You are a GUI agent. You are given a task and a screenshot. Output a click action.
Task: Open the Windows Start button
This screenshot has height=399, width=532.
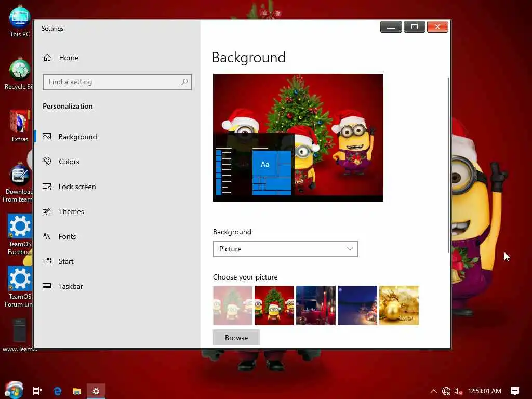[14, 390]
